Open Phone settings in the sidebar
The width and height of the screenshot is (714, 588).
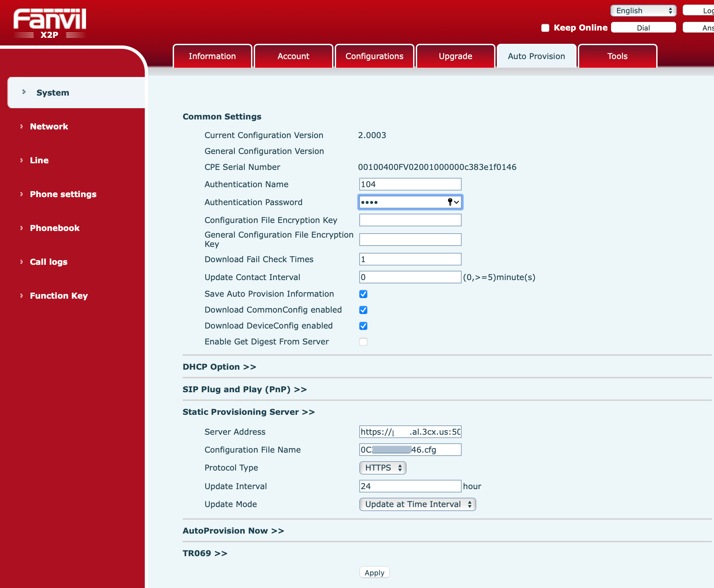pos(63,194)
